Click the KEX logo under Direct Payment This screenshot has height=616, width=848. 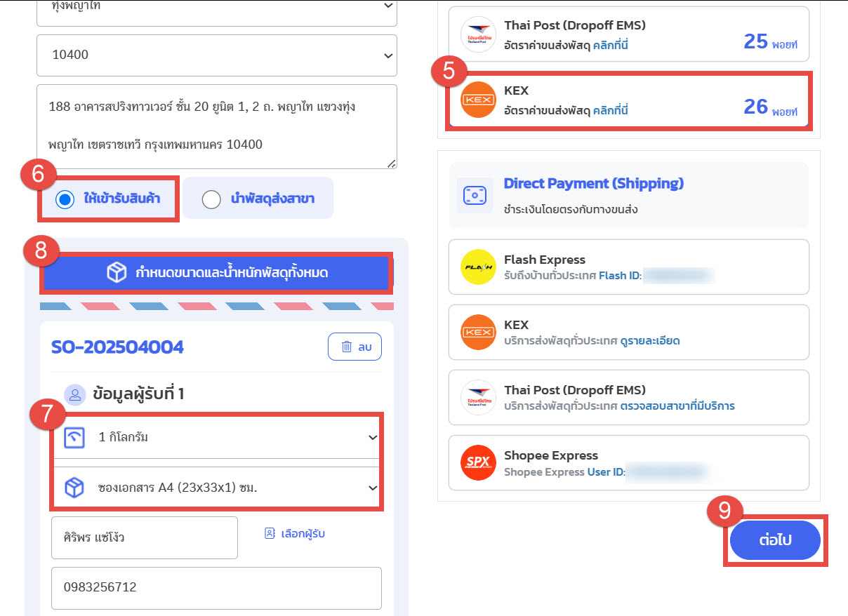click(478, 333)
